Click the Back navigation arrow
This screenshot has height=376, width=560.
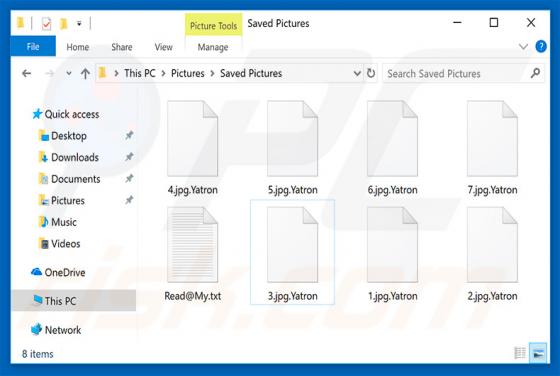point(26,74)
